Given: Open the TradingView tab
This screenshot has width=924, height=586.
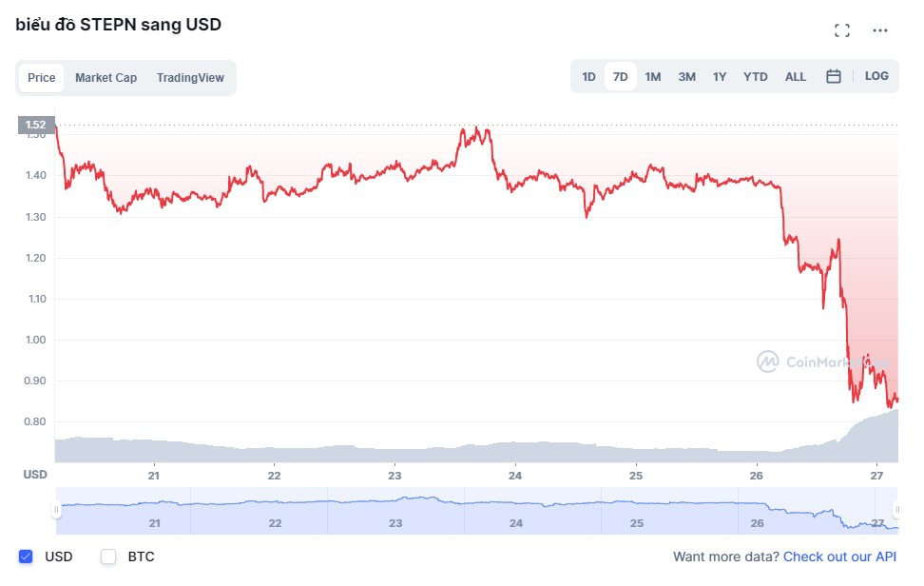Looking at the screenshot, I should pos(190,78).
